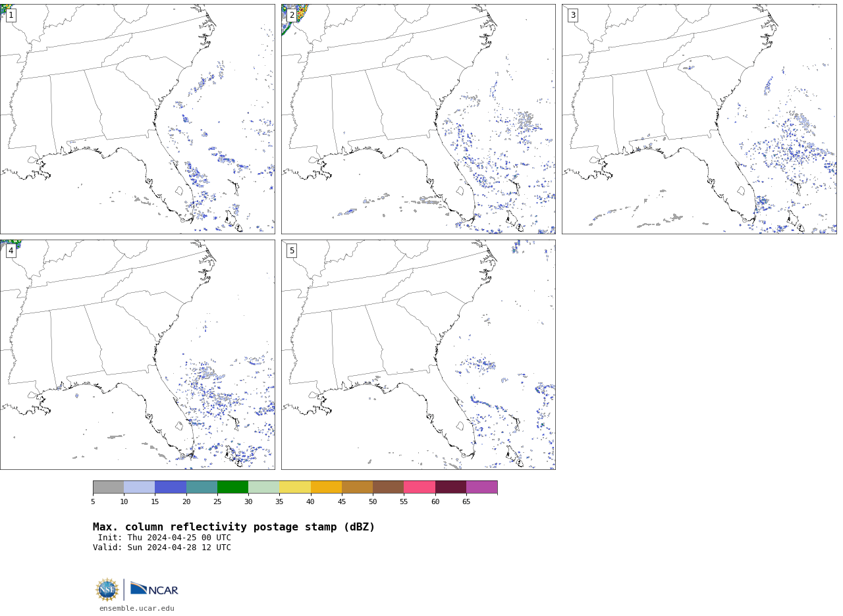
Task: Click the ensemble.ucar.edu link text
Action: tap(137, 608)
